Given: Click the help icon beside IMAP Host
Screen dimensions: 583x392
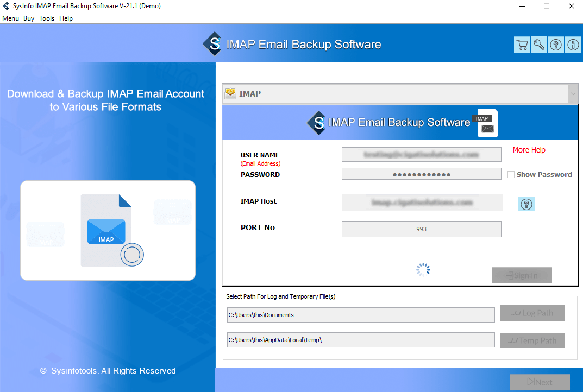Looking at the screenshot, I should point(526,204).
